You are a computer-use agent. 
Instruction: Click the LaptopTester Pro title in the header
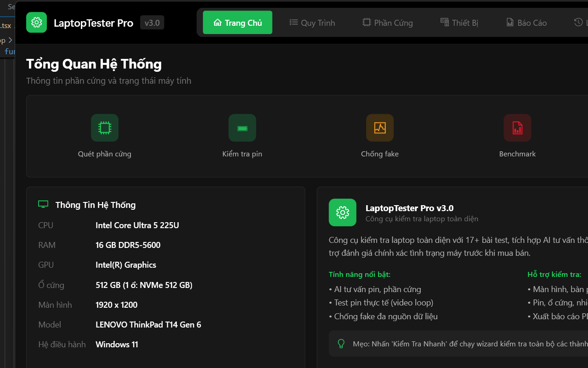(94, 23)
